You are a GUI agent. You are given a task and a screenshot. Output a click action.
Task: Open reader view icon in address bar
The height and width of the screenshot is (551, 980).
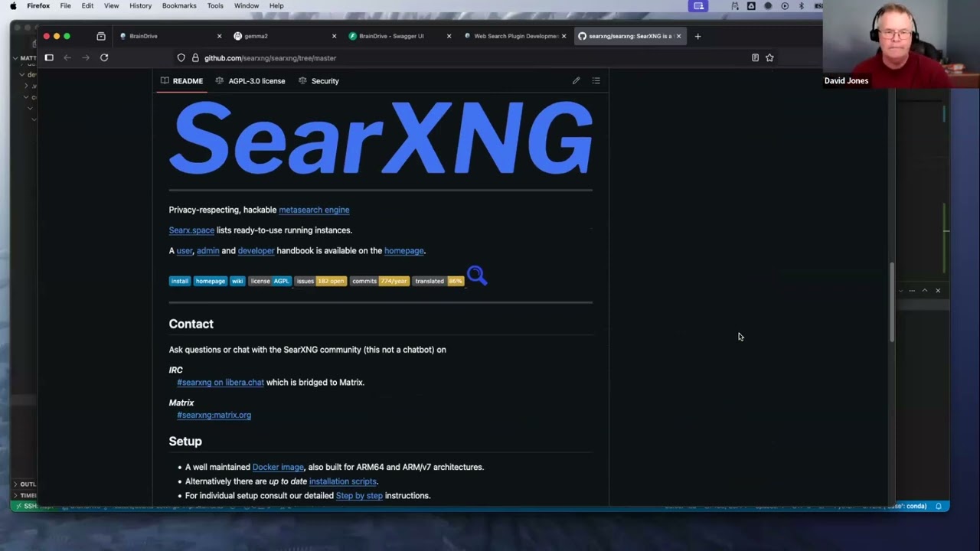pyautogui.click(x=755, y=57)
